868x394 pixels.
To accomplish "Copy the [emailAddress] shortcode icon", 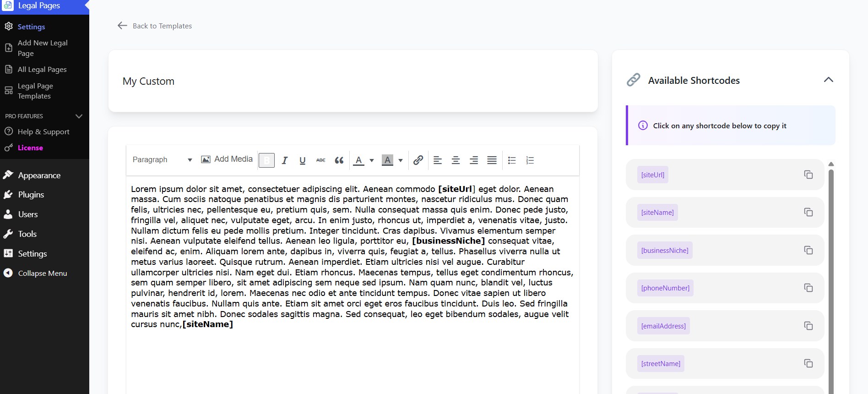I will pos(808,326).
